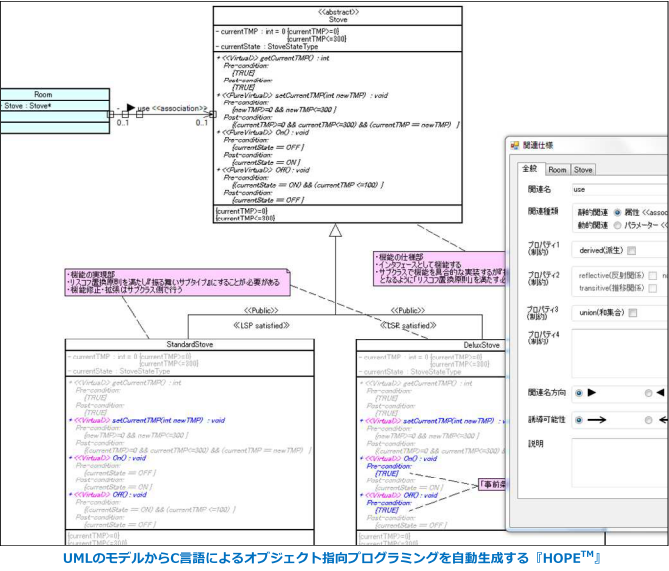Click Stove's 'currentState : StoveStateType' attribute
669x571 pixels.
click(267, 47)
